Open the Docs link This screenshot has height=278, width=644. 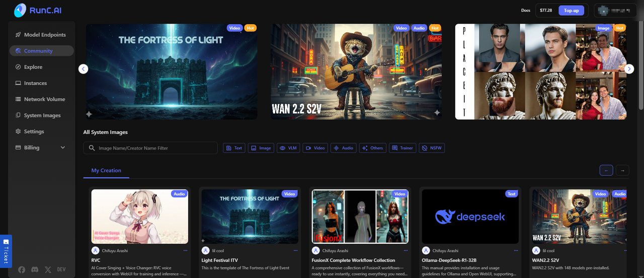click(525, 10)
